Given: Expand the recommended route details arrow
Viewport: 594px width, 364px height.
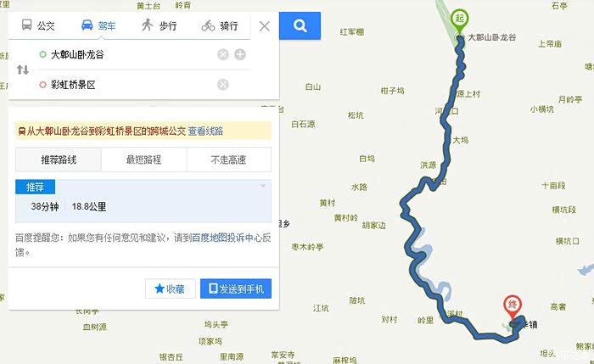Looking at the screenshot, I should pos(262,186).
